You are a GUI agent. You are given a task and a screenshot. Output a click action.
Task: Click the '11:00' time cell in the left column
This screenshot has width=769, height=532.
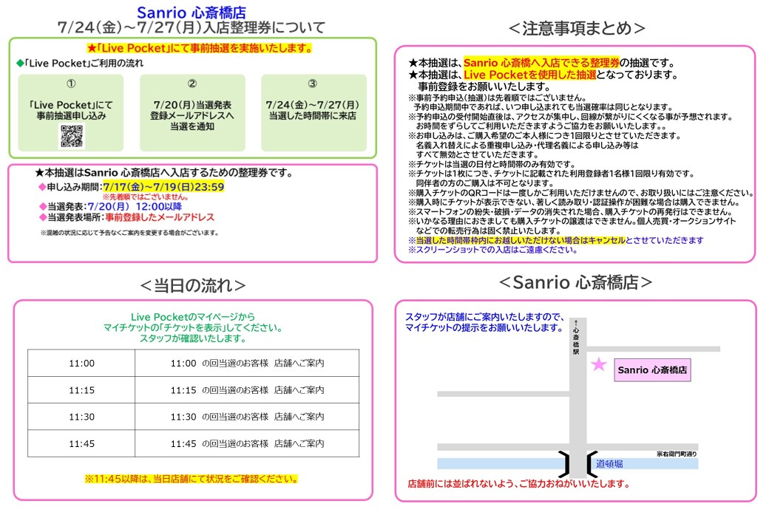[81, 363]
